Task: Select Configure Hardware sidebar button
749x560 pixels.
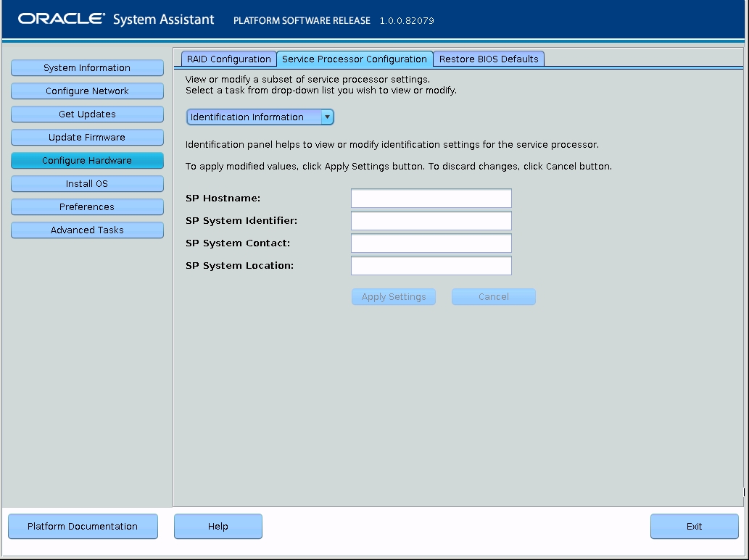Action: point(87,160)
